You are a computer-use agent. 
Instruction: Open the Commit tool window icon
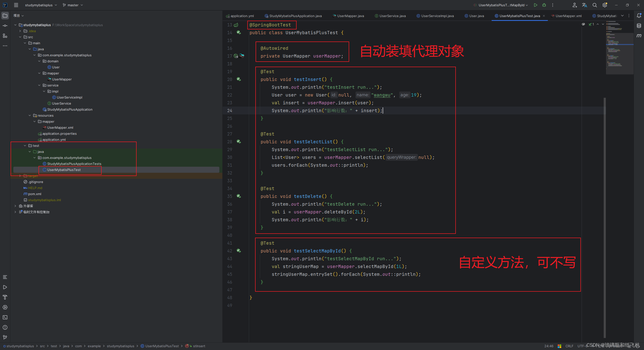pos(5,26)
